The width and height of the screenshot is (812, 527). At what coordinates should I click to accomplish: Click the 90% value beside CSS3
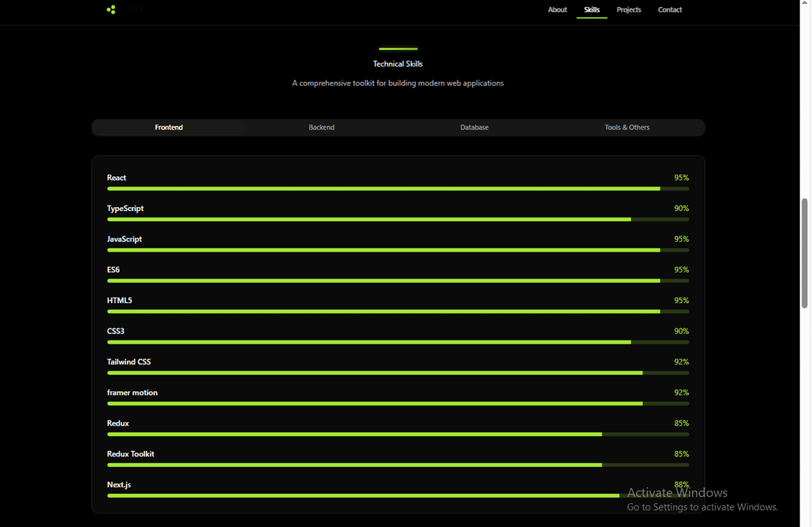681,331
